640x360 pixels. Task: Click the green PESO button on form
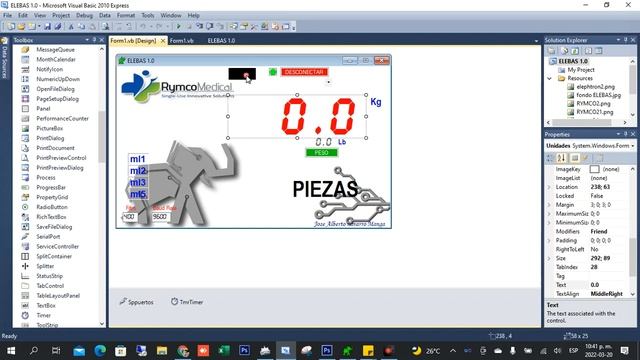pyautogui.click(x=322, y=153)
